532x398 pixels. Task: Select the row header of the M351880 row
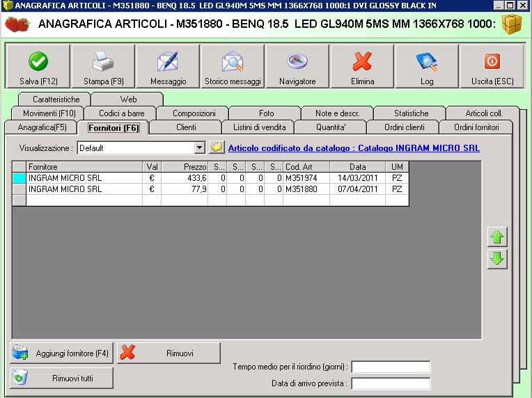19,189
